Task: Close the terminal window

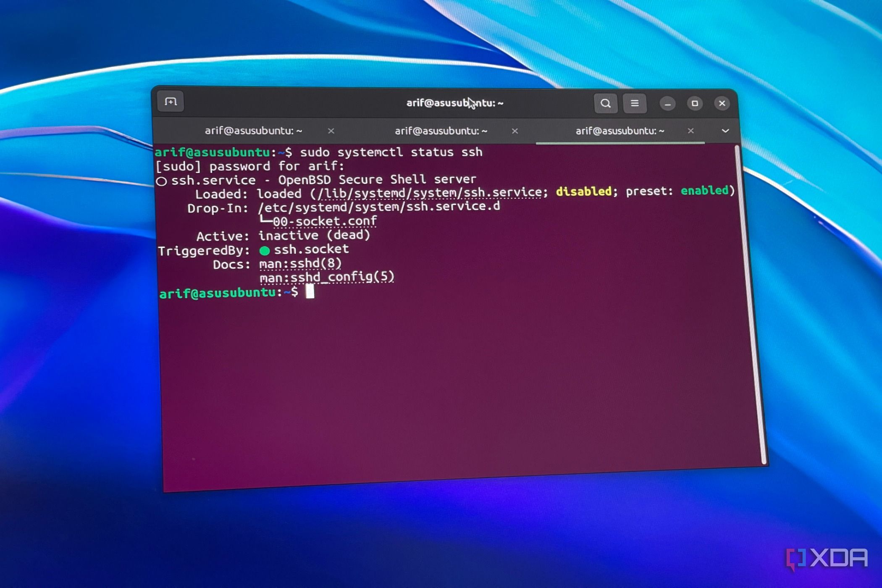Action: coord(722,104)
